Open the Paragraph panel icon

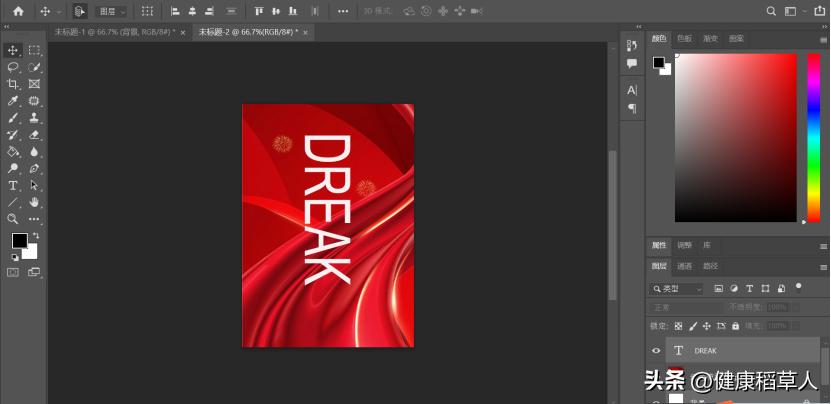pyautogui.click(x=632, y=108)
